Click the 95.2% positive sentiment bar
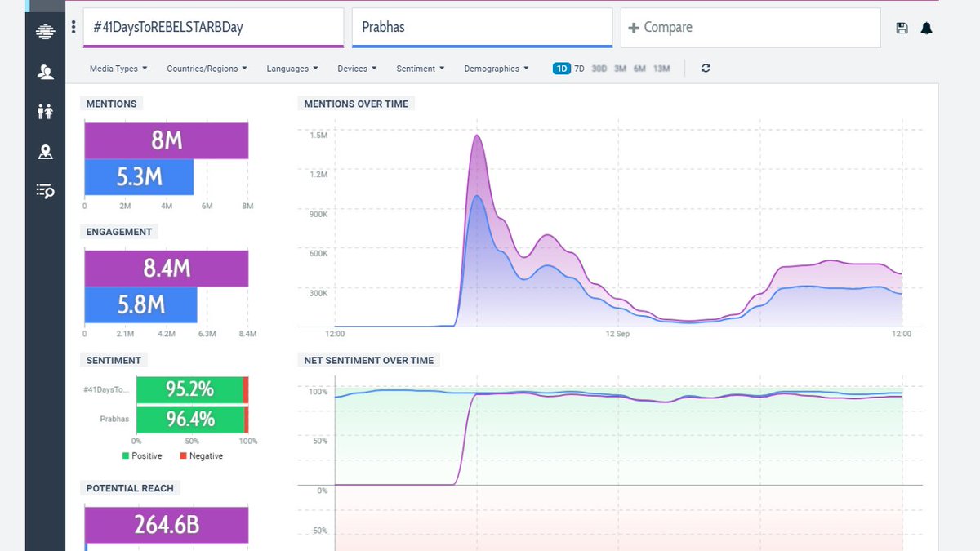 [189, 389]
